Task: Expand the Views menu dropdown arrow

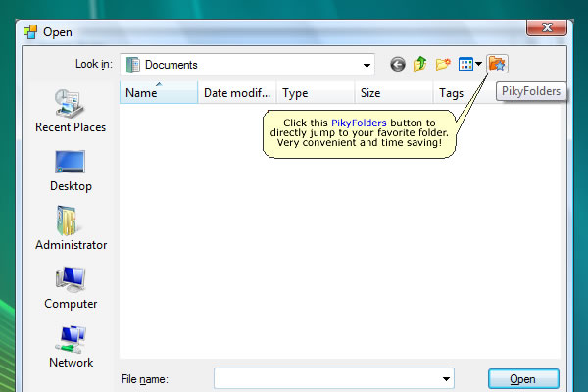Action: [479, 64]
